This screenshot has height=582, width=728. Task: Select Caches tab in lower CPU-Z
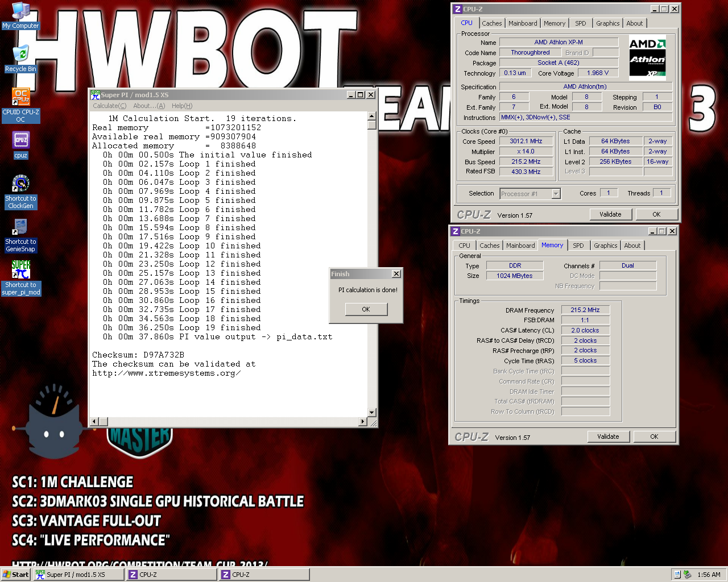pos(490,246)
